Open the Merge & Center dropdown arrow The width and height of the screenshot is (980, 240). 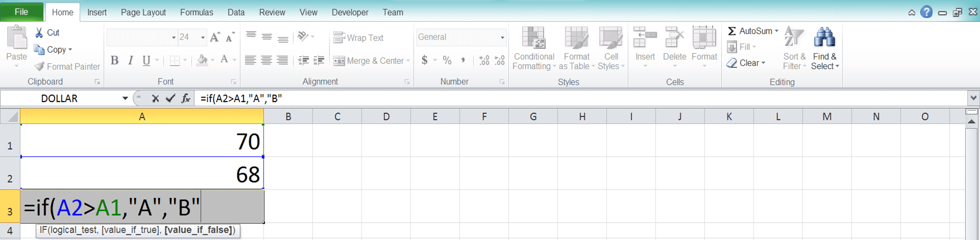click(408, 61)
